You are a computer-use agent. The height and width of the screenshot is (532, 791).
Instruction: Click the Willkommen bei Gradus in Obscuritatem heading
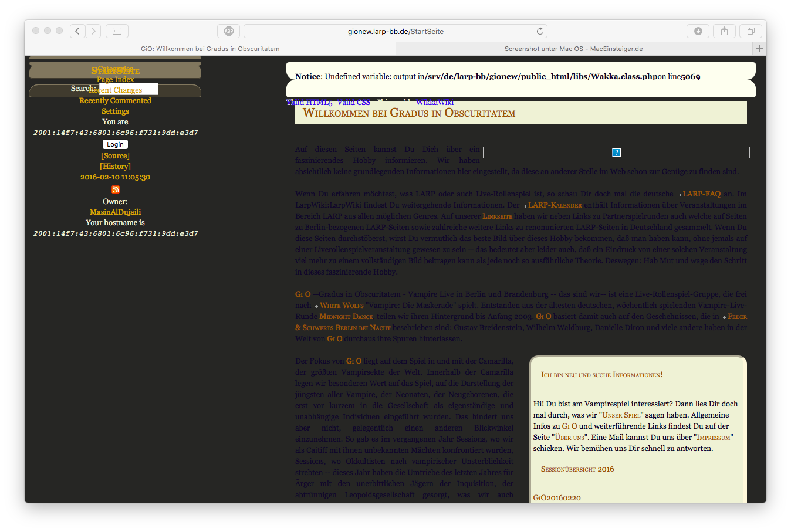pyautogui.click(x=409, y=113)
